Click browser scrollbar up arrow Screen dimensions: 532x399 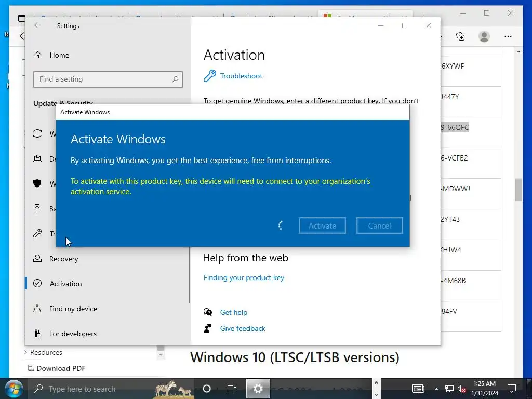tap(518, 51)
